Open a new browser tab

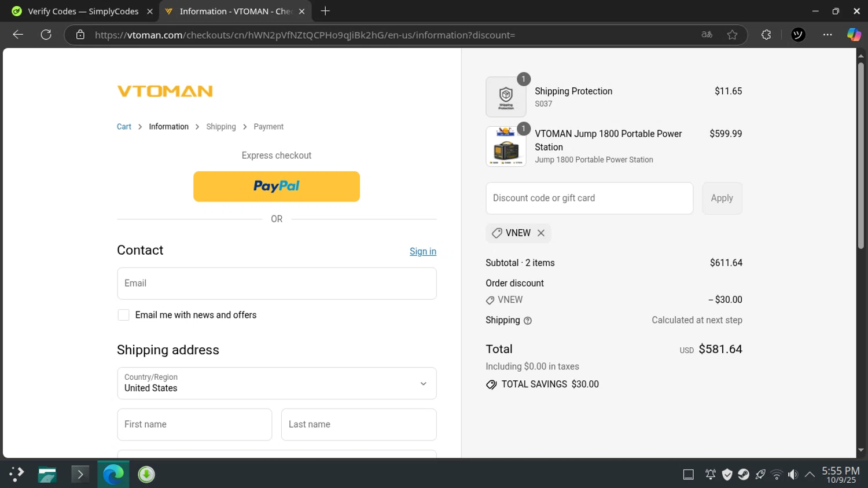(325, 11)
